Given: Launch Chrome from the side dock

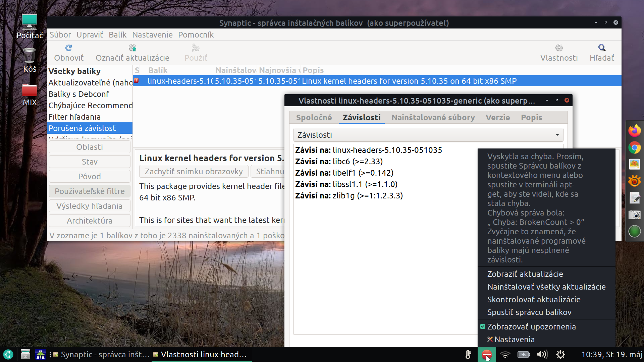Looking at the screenshot, I should [x=634, y=147].
